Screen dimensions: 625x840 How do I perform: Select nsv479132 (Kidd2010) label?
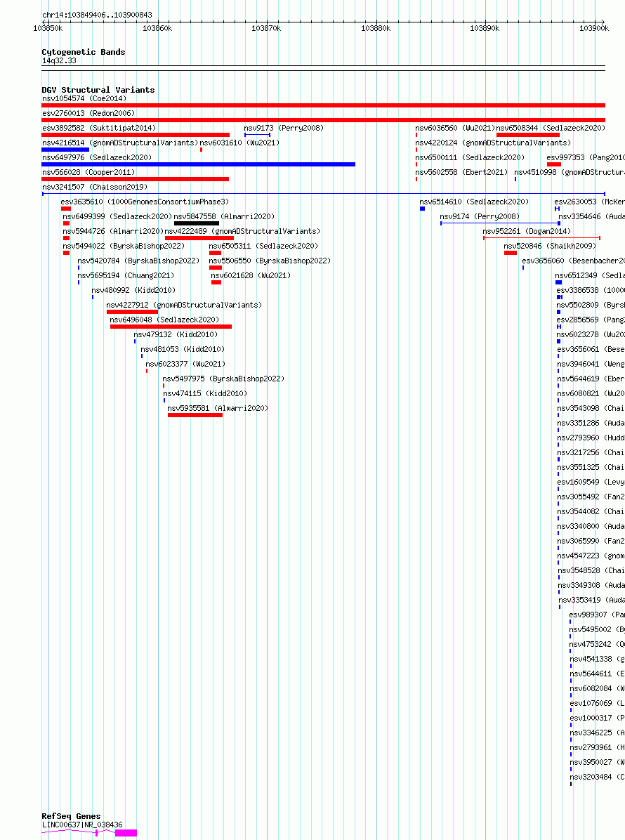(x=176, y=334)
